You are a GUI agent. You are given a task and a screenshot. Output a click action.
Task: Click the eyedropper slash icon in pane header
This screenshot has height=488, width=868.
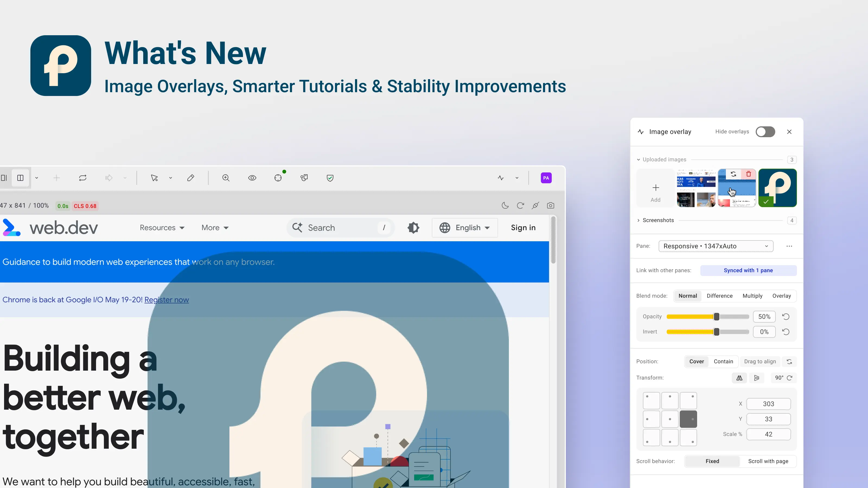click(535, 206)
